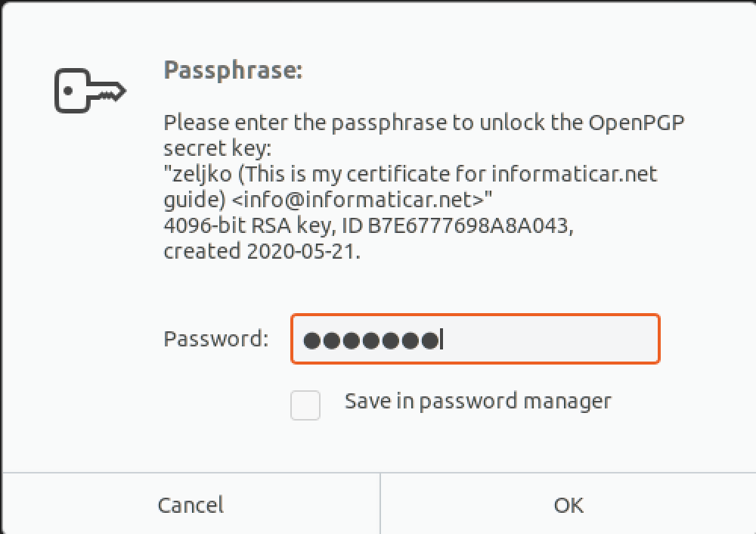The image size is (756, 534).
Task: Click the word 'OpenPGP' in the prompt
Action: tap(637, 123)
